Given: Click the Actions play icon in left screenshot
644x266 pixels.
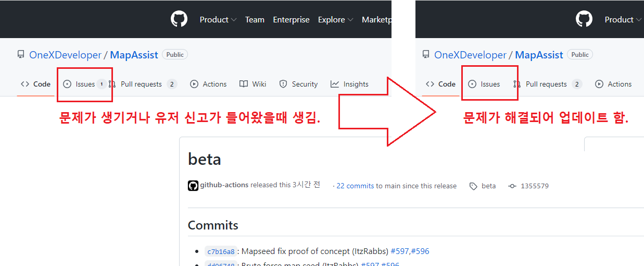Looking at the screenshot, I should coord(194,84).
